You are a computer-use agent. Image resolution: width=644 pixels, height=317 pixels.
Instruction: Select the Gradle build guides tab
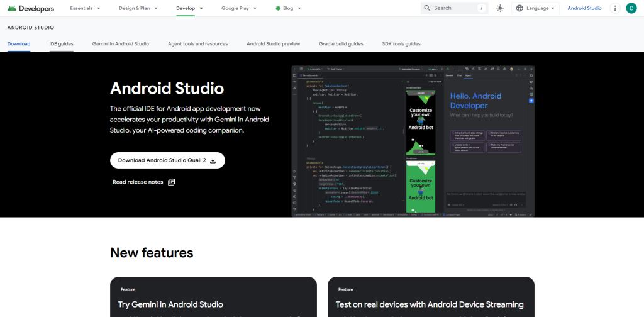coord(341,44)
